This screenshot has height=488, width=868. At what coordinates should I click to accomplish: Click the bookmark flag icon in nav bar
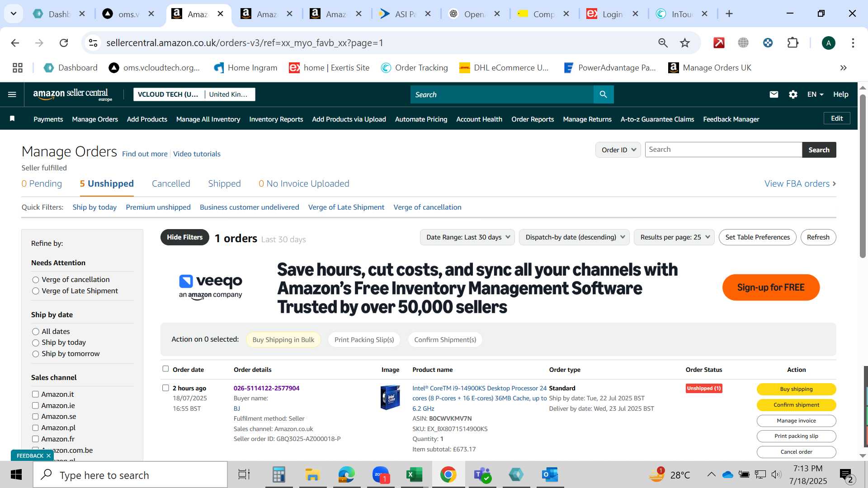(12, 119)
